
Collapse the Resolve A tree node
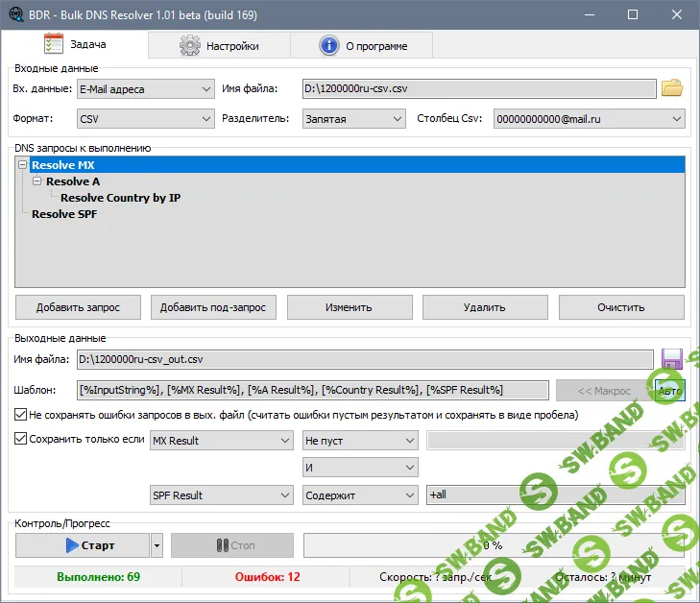tap(37, 181)
